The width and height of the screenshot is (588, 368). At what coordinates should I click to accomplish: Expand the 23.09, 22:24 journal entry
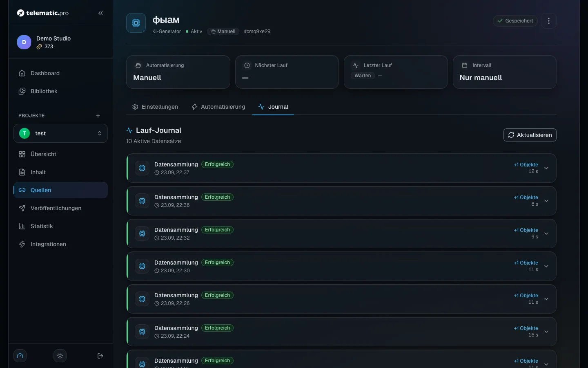click(546, 332)
